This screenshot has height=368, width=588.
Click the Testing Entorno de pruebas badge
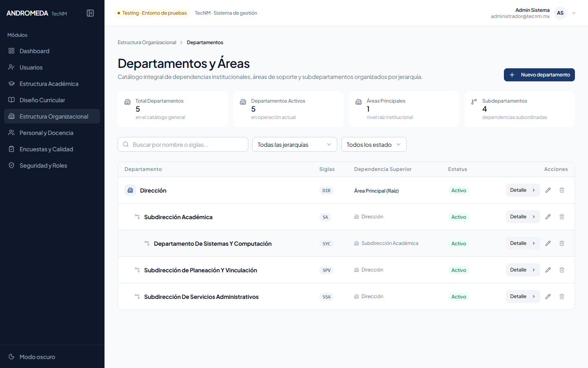coord(152,13)
